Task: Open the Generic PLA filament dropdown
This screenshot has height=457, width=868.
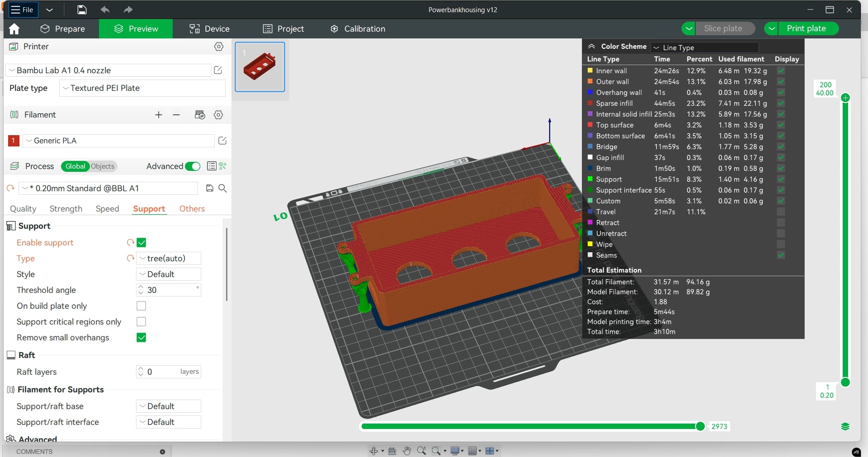Action: (118, 141)
